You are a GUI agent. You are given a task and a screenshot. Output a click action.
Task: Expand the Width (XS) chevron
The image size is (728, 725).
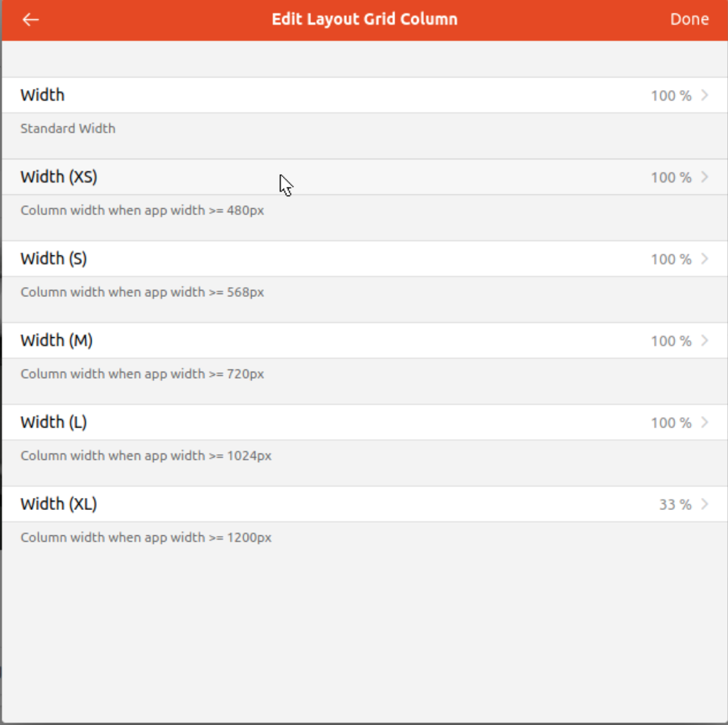(x=704, y=177)
